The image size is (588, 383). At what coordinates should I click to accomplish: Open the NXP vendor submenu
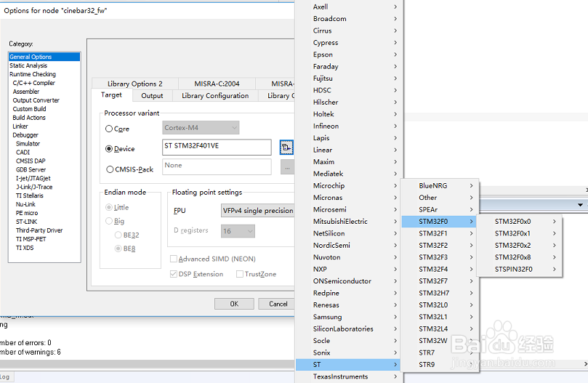pyautogui.click(x=348, y=270)
